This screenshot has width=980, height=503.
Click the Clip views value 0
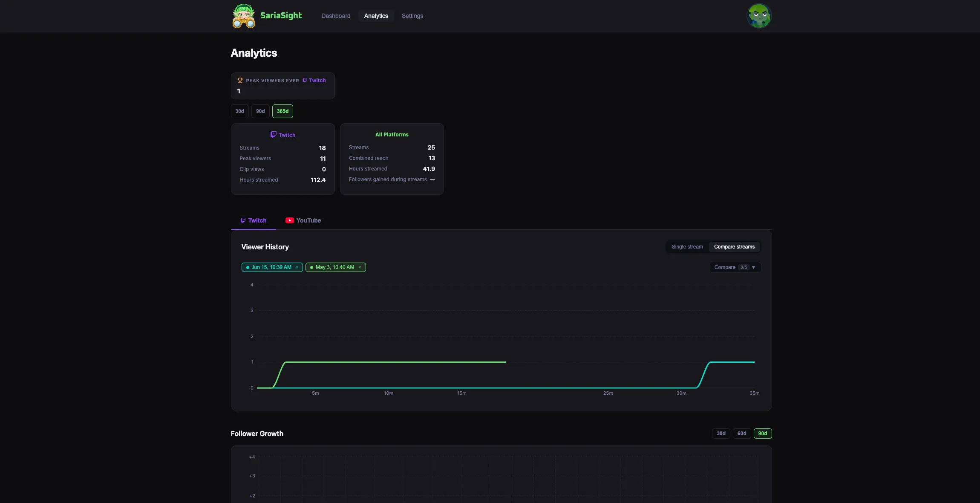point(324,169)
